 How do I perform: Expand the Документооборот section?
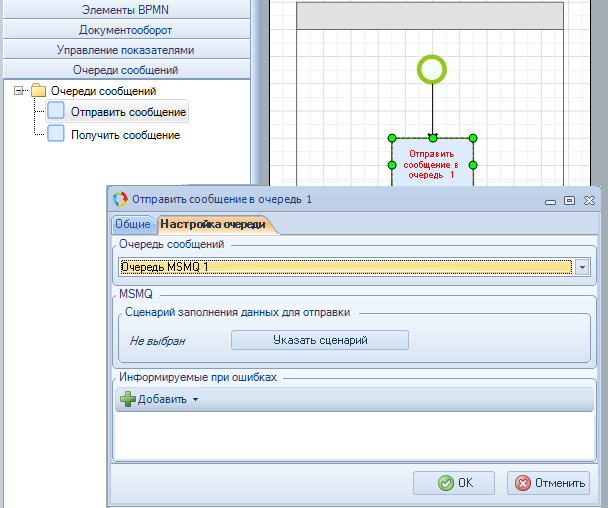click(x=126, y=30)
